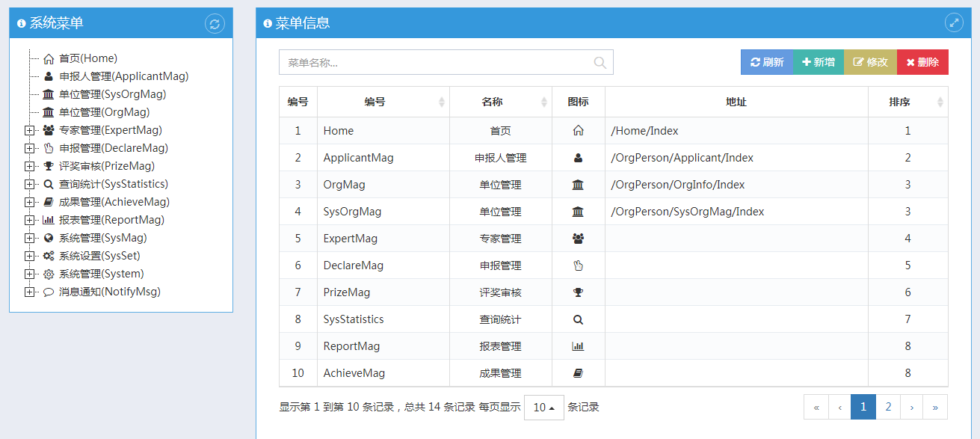Jump to last page with » button

[935, 407]
